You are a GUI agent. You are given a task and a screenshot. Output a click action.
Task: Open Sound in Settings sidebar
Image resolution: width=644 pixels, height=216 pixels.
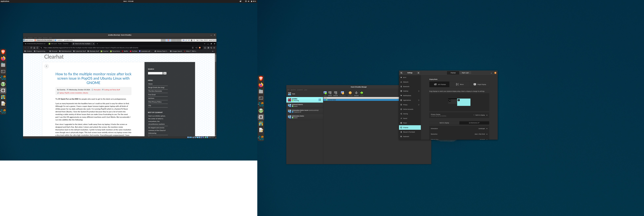pos(410,119)
